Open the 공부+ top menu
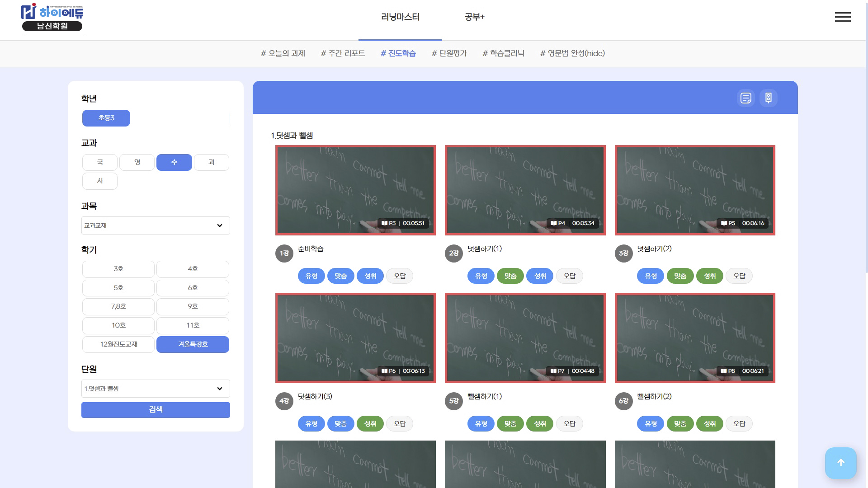The image size is (868, 488). pyautogui.click(x=475, y=17)
